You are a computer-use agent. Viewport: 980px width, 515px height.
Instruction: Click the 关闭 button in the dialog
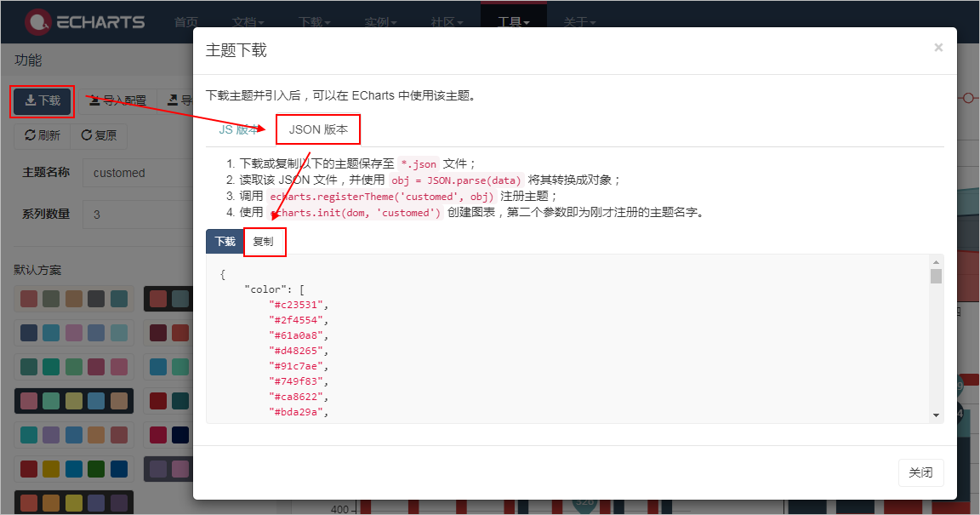pos(920,472)
